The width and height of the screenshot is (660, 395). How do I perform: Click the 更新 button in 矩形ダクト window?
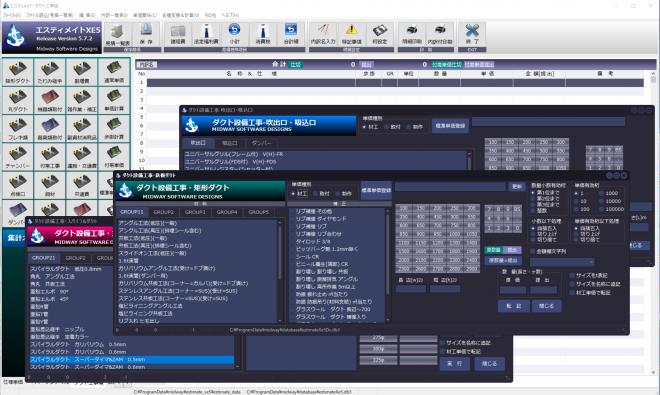pyautogui.click(x=517, y=187)
